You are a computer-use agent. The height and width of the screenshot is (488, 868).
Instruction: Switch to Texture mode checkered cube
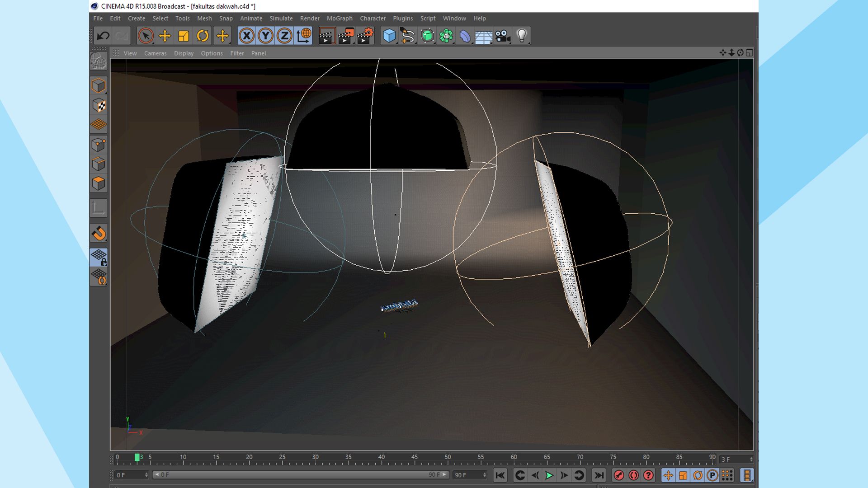coord(99,105)
